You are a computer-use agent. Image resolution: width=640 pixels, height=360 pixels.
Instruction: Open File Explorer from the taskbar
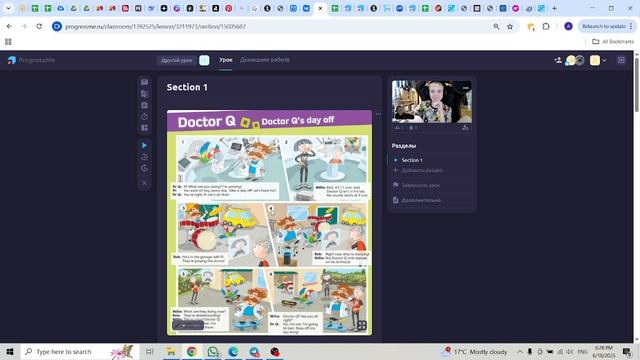click(171, 351)
